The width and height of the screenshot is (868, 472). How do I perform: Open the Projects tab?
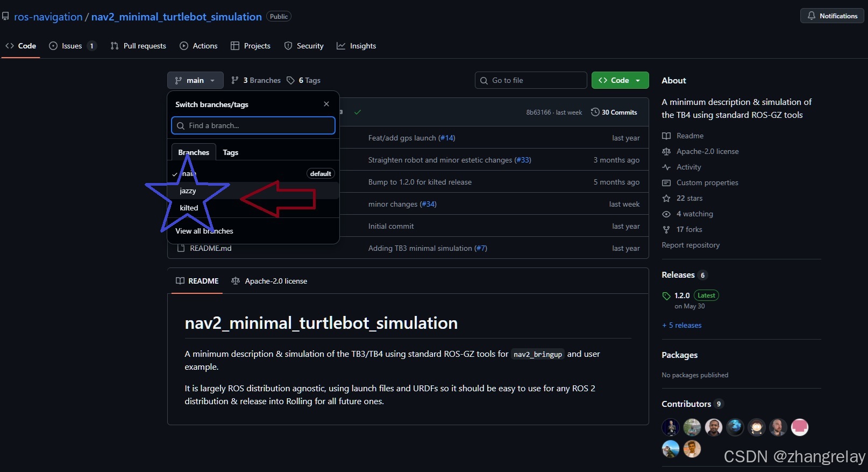click(251, 46)
